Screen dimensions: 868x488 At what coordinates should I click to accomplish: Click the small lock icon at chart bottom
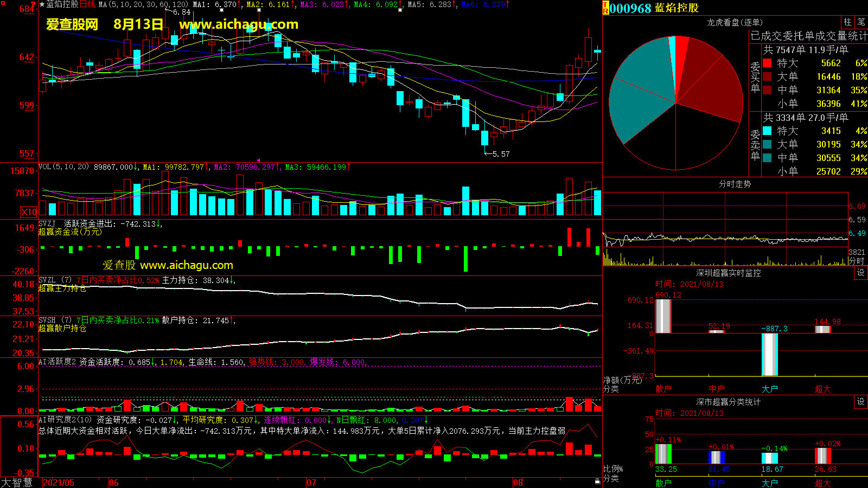pyautogui.click(x=597, y=481)
